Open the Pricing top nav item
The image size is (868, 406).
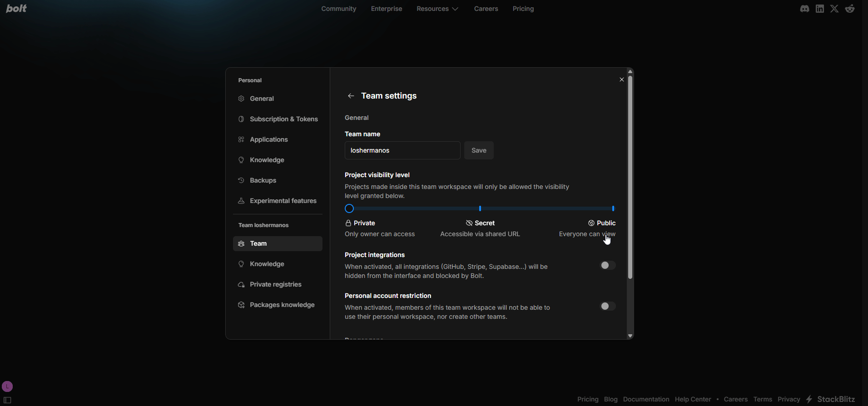(523, 9)
